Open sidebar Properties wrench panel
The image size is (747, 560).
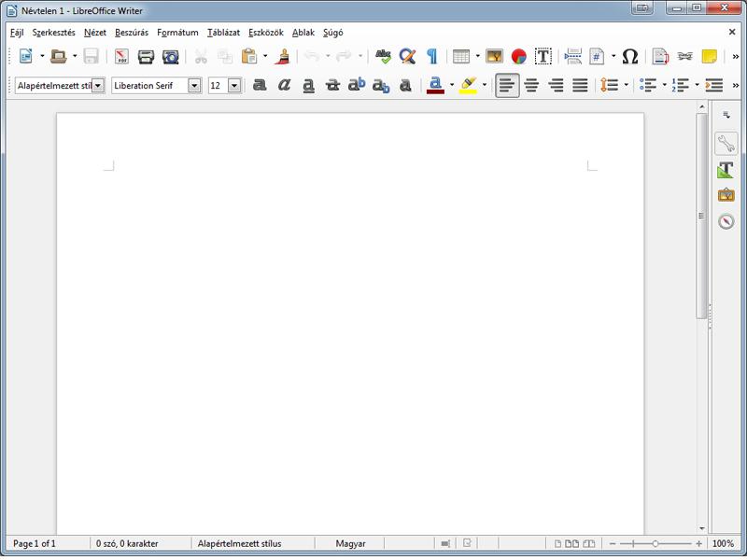726,143
